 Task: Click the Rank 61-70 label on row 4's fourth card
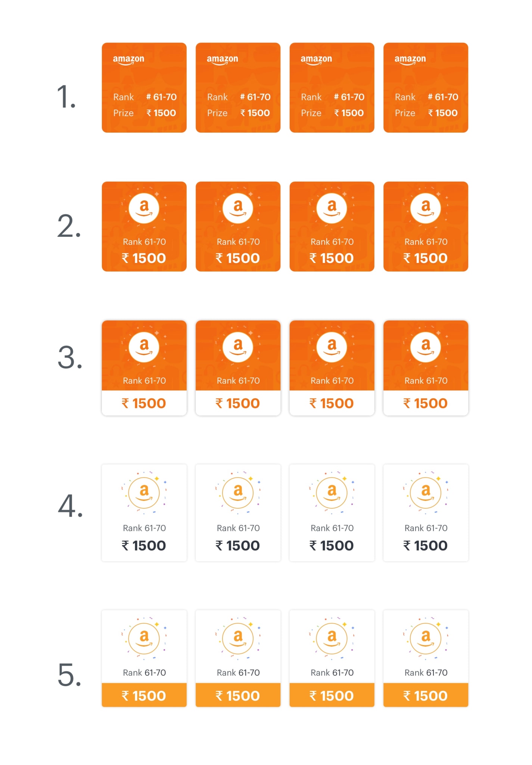tap(426, 528)
